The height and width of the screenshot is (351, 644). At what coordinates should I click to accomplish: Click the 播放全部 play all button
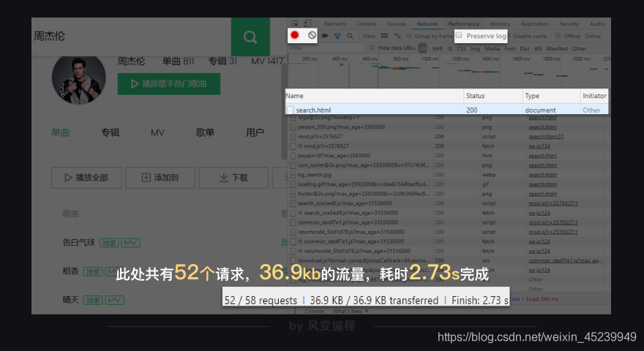coord(86,178)
